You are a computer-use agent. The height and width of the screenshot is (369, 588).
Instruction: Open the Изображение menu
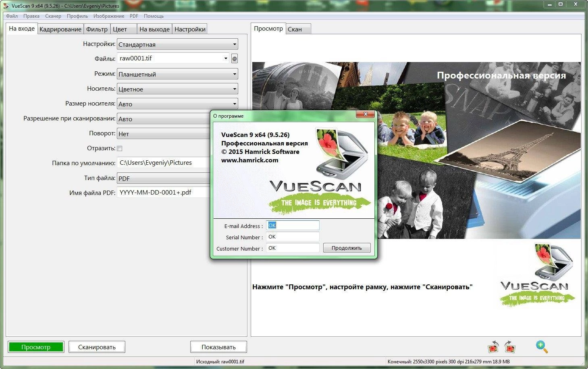click(x=109, y=16)
